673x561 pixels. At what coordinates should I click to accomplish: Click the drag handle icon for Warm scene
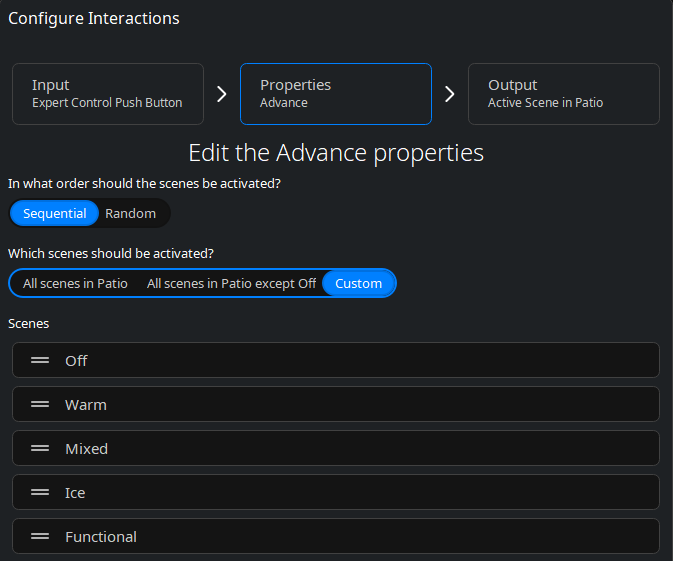(40, 404)
